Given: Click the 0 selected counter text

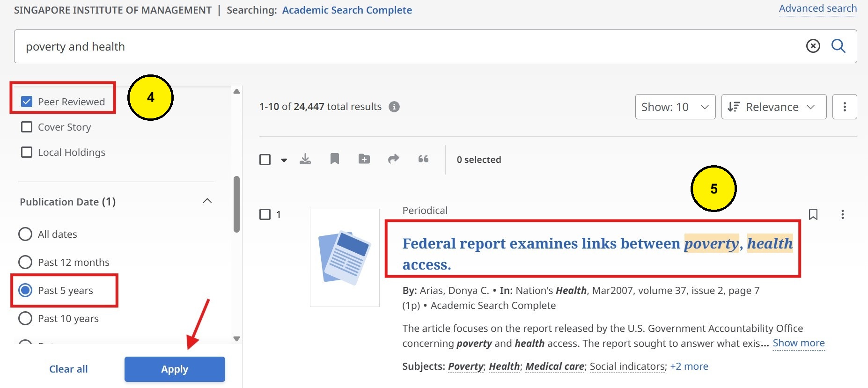Looking at the screenshot, I should click(x=478, y=160).
